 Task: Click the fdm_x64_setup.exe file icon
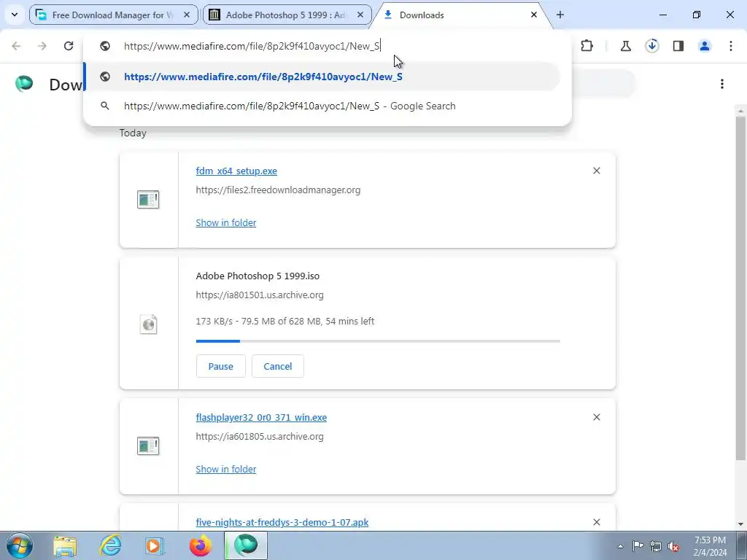(148, 200)
